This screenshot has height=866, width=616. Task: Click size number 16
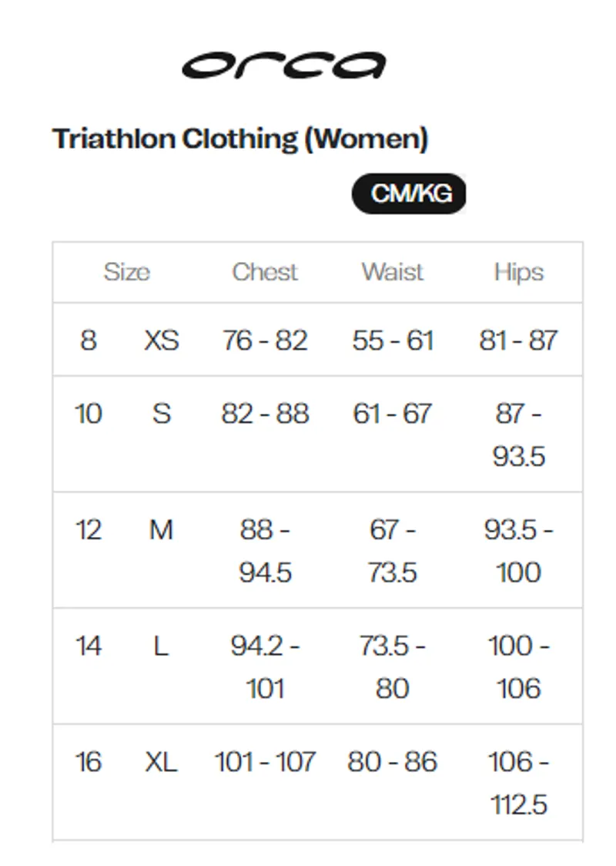click(89, 762)
